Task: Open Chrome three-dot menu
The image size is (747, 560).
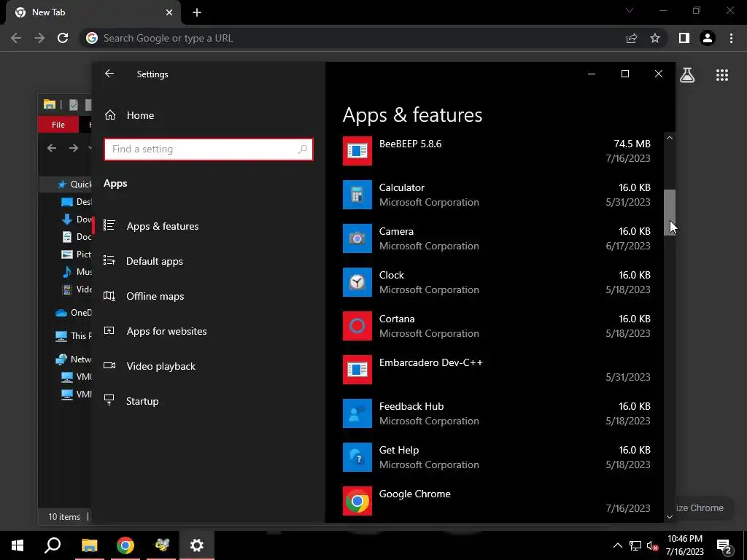Action: (731, 38)
